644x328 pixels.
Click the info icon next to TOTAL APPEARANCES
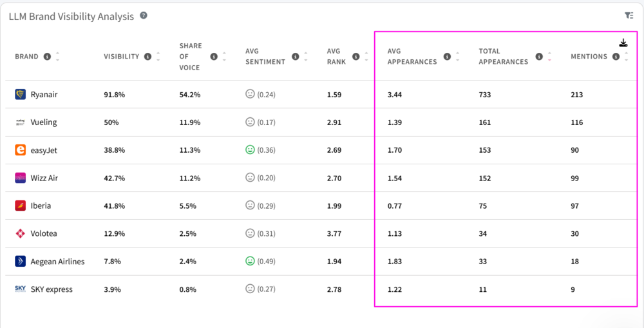539,56
